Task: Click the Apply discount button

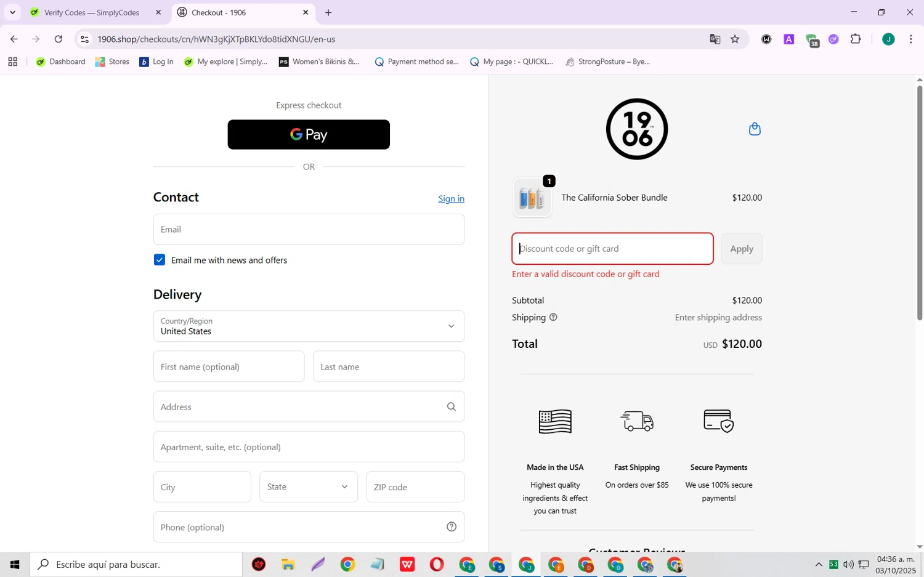Action: click(742, 249)
